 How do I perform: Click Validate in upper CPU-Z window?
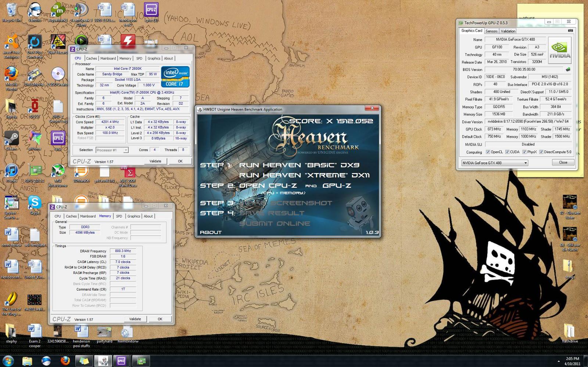[155, 161]
